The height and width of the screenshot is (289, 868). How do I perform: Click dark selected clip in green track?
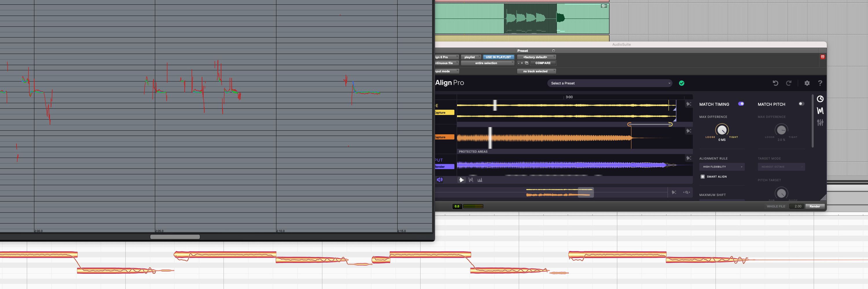click(530, 18)
